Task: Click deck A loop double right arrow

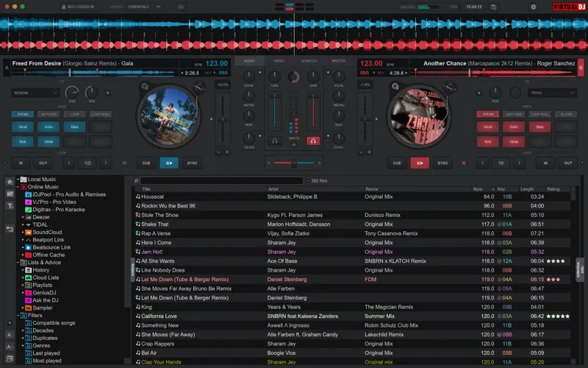Action: [106, 163]
